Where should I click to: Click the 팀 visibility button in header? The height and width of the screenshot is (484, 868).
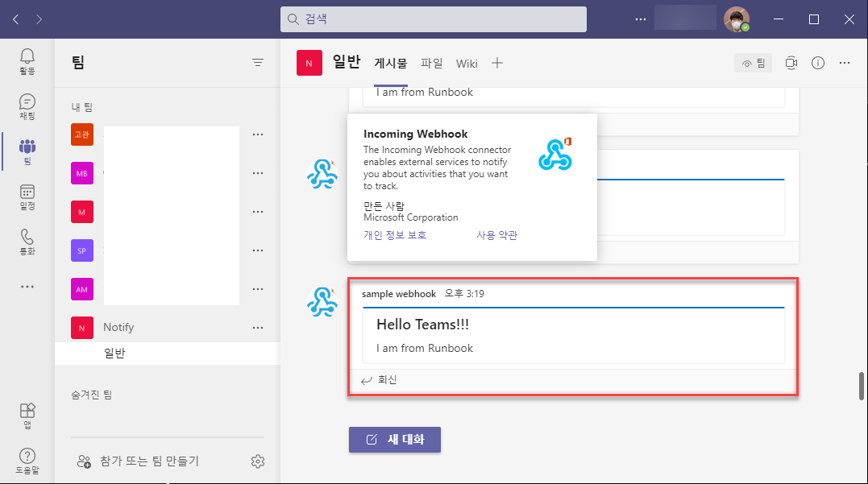[754, 63]
